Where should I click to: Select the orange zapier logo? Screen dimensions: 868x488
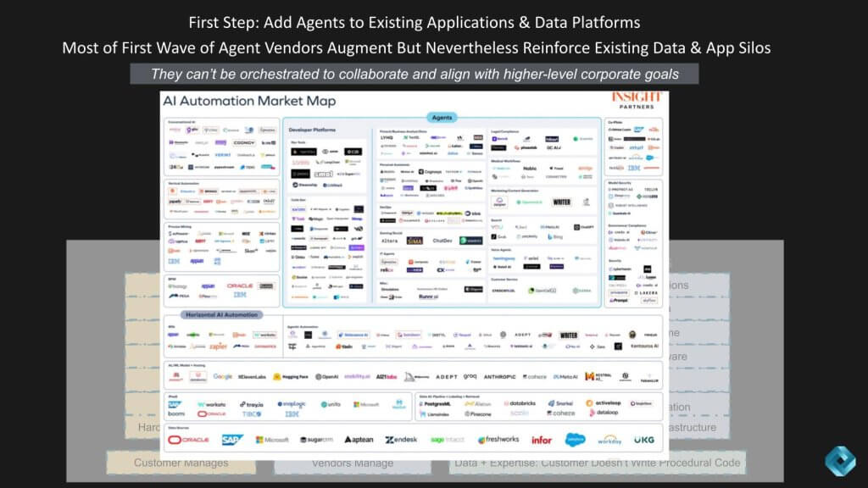pos(218,347)
